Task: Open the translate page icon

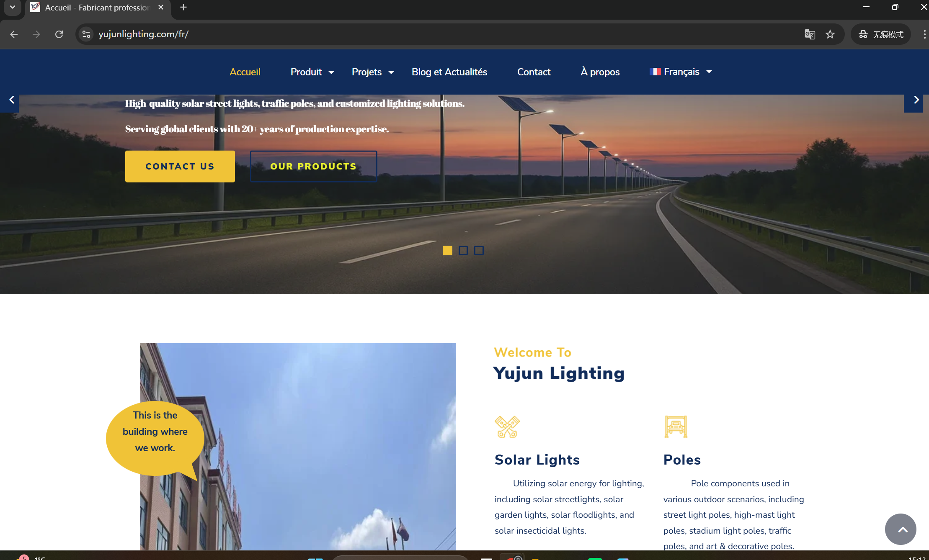Action: click(x=810, y=34)
